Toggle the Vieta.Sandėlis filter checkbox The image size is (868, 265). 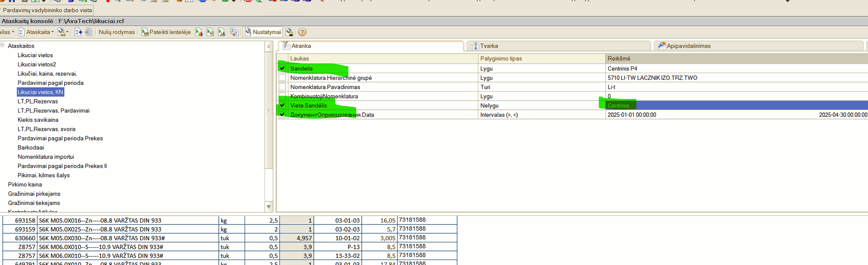tap(282, 105)
